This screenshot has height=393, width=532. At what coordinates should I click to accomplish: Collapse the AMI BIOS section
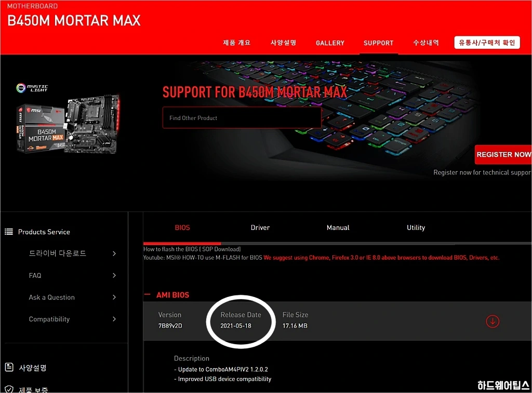pyautogui.click(x=147, y=295)
